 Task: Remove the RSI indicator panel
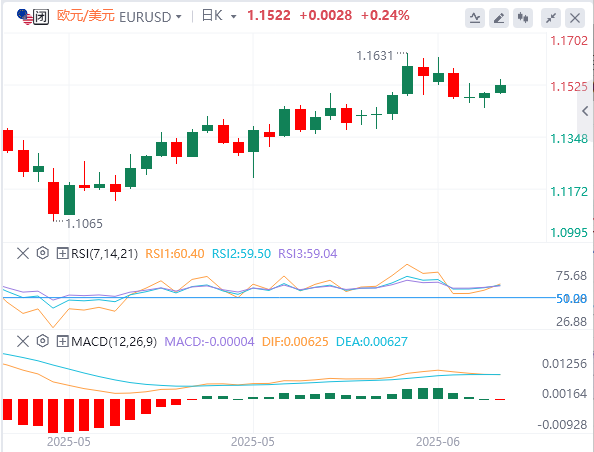pyautogui.click(x=23, y=253)
